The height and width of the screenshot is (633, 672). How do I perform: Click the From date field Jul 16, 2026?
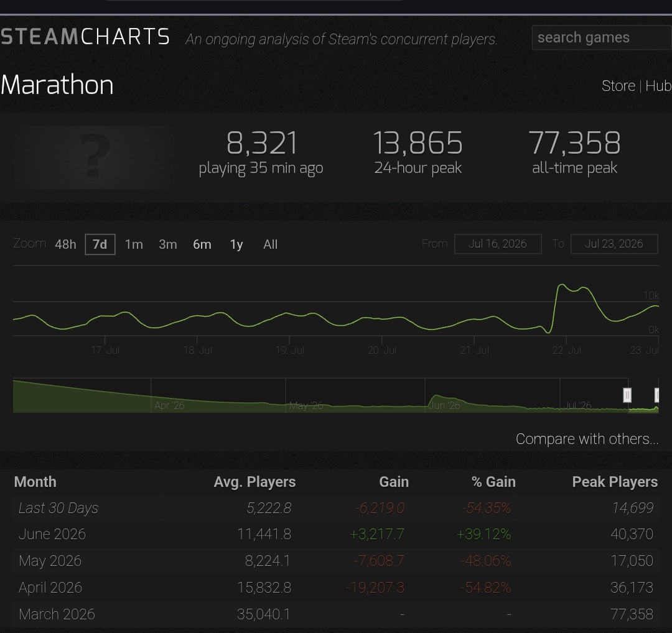pyautogui.click(x=498, y=244)
